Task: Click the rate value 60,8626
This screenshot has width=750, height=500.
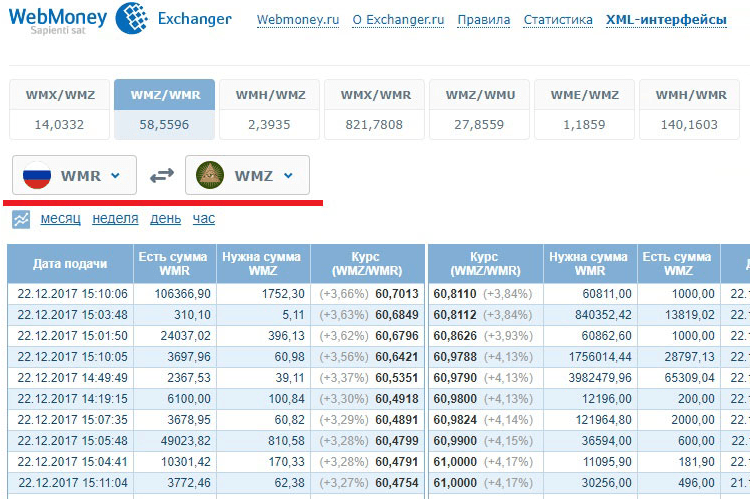Action: (455, 336)
